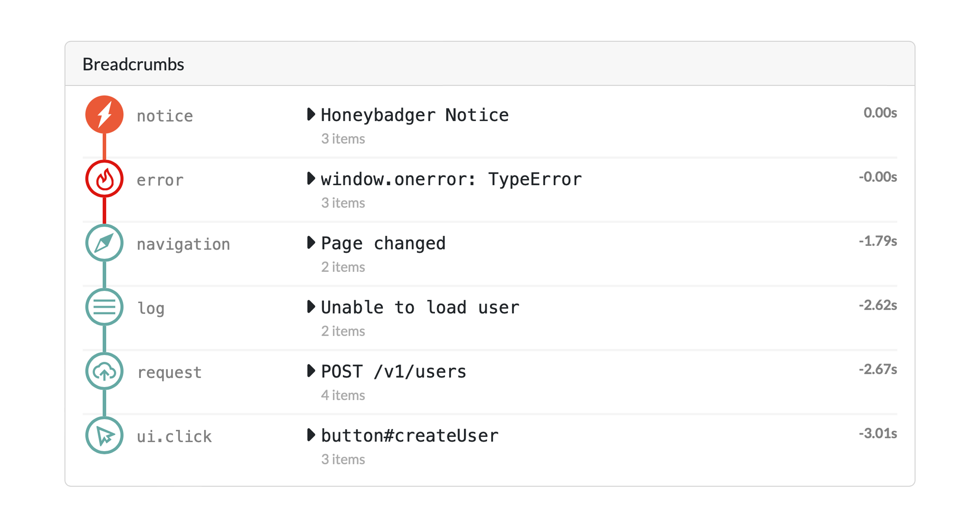Click the log lines icon
The width and height of the screenshot is (980, 528).
[104, 307]
